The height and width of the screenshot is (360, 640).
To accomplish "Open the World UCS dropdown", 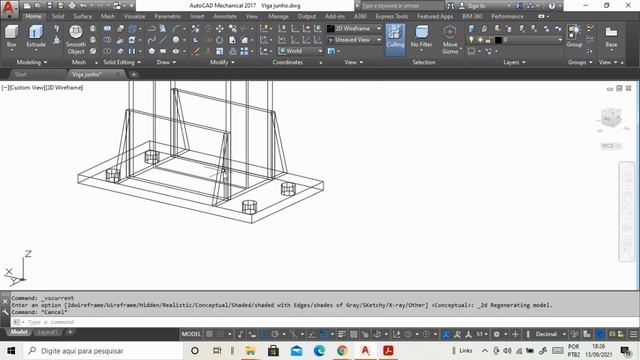I will (x=300, y=51).
